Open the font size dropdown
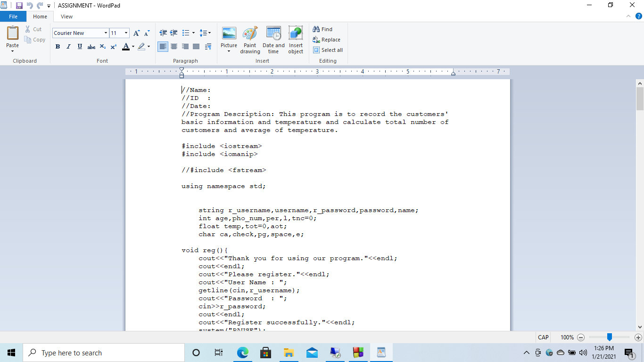 pyautogui.click(x=125, y=33)
